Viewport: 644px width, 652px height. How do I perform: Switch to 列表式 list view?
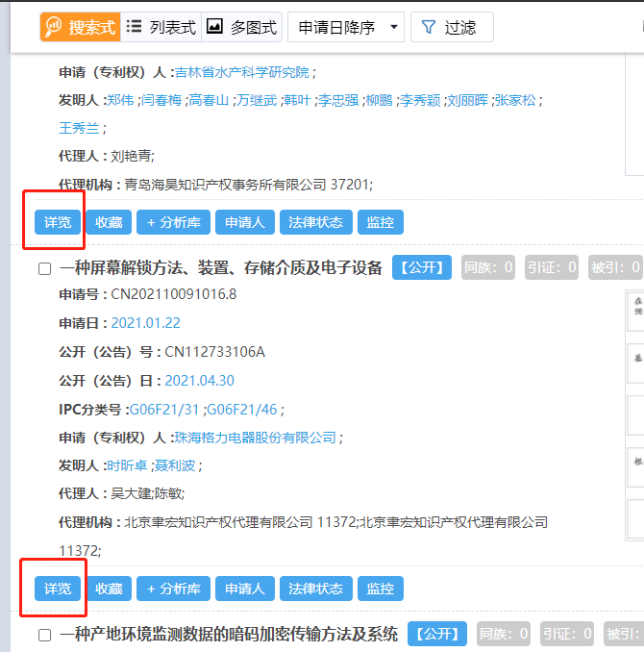point(161,27)
